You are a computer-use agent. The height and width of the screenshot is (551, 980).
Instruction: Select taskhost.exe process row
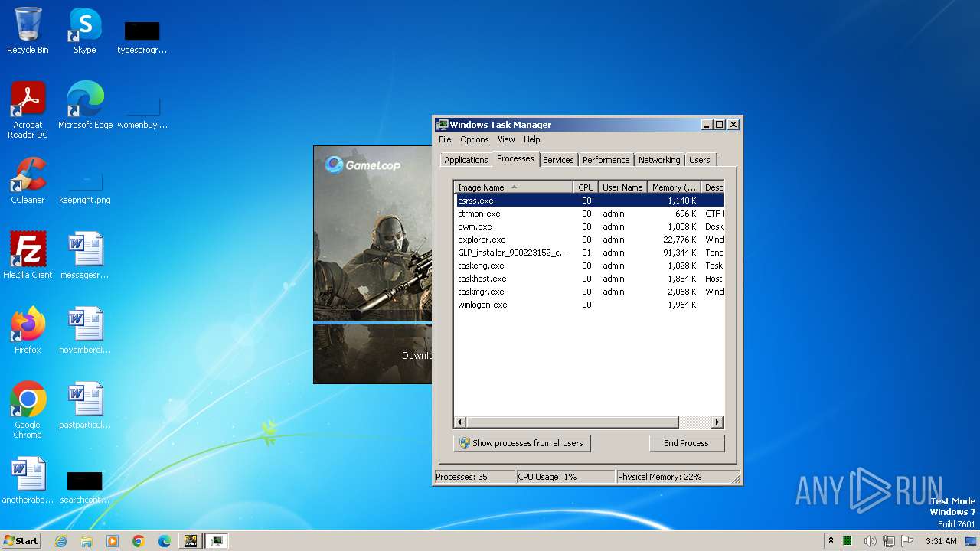point(589,279)
